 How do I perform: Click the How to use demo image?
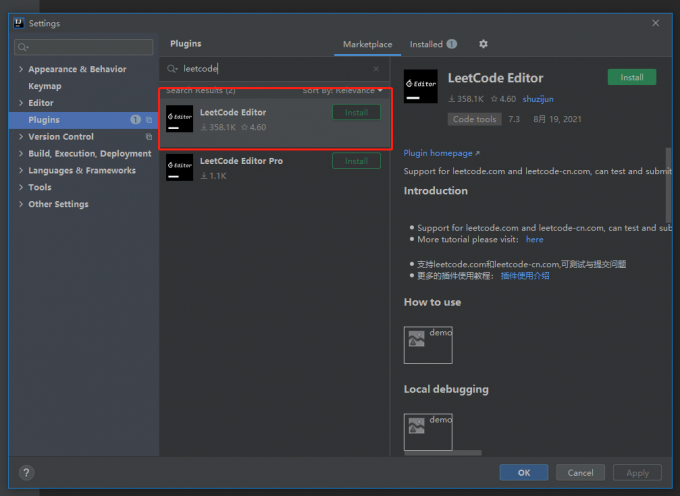click(428, 345)
